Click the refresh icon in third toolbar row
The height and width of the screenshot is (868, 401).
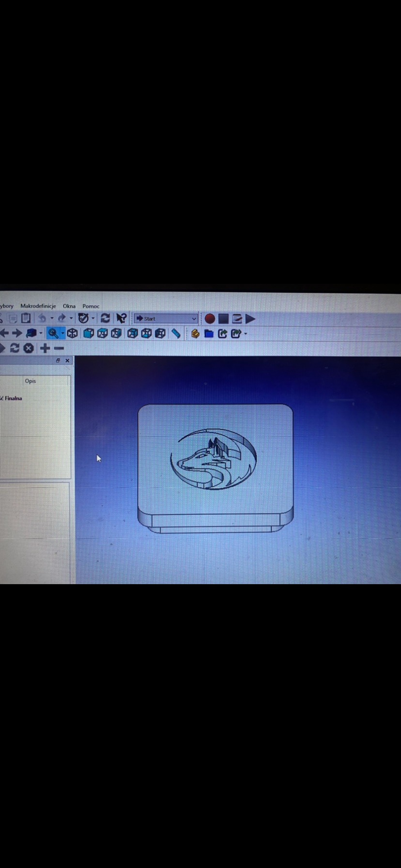[x=15, y=348]
